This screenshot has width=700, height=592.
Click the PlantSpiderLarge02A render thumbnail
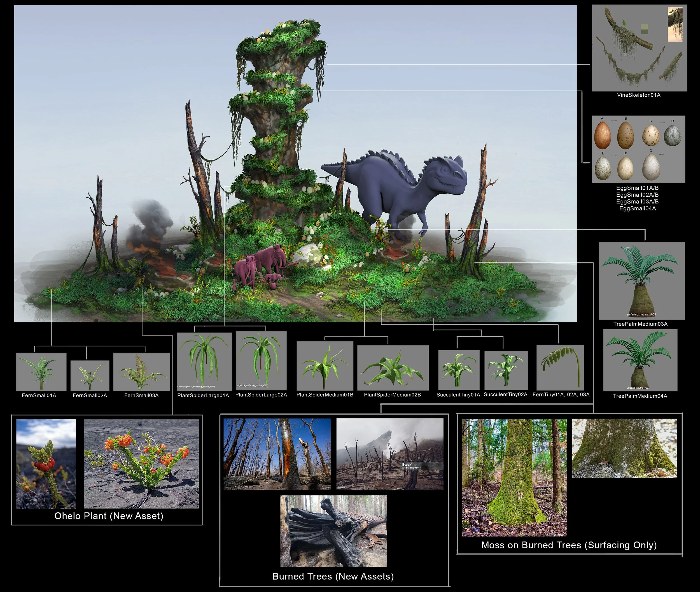click(261, 361)
